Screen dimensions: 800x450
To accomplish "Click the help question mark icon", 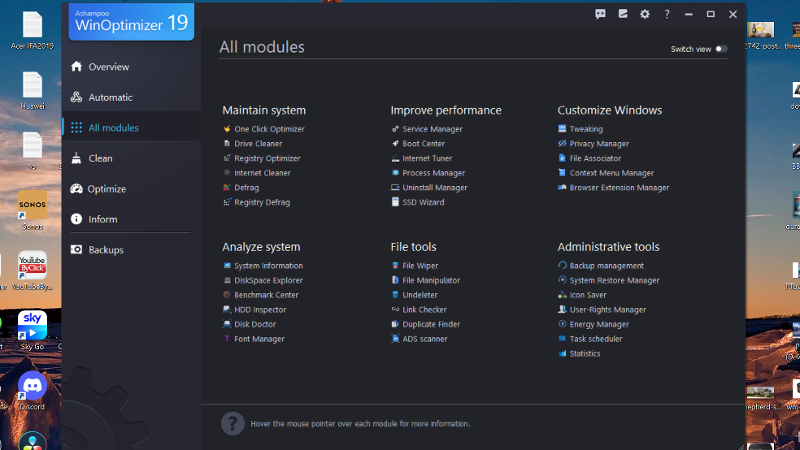I will (667, 14).
